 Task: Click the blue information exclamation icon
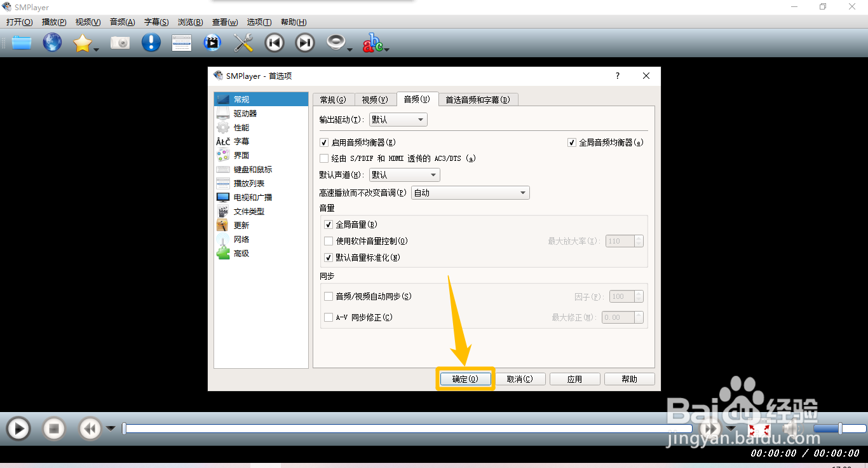(151, 43)
